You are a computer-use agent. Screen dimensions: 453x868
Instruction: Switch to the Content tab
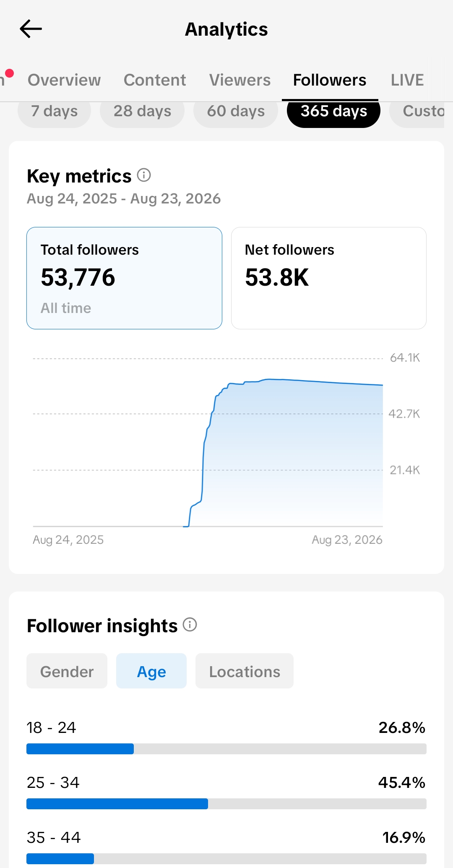[x=155, y=80]
